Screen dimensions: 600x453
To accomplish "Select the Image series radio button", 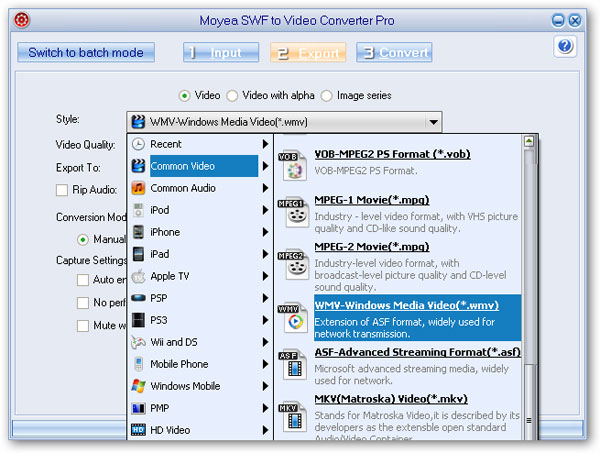I will pyautogui.click(x=326, y=96).
